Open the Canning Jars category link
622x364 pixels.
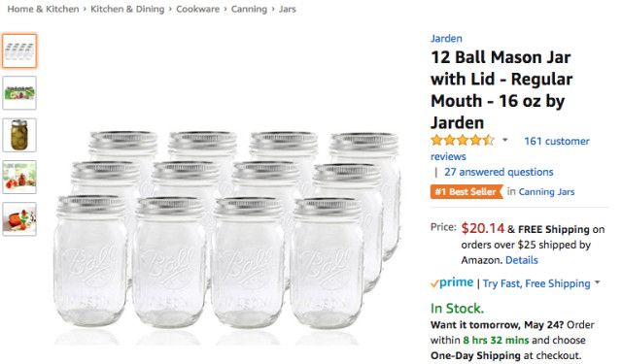pos(546,191)
